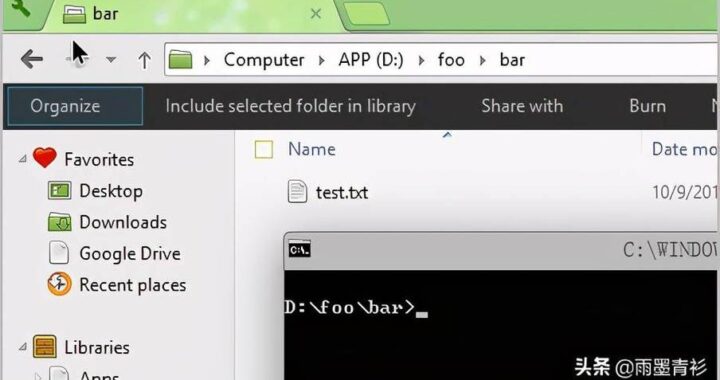Select the test.txt file name
This screenshot has width=720, height=380.
click(x=342, y=193)
